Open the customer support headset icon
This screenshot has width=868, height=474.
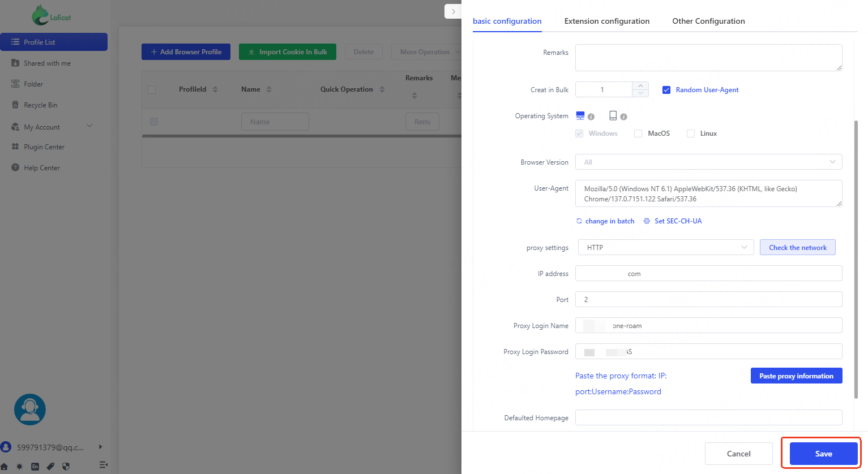(x=29, y=410)
